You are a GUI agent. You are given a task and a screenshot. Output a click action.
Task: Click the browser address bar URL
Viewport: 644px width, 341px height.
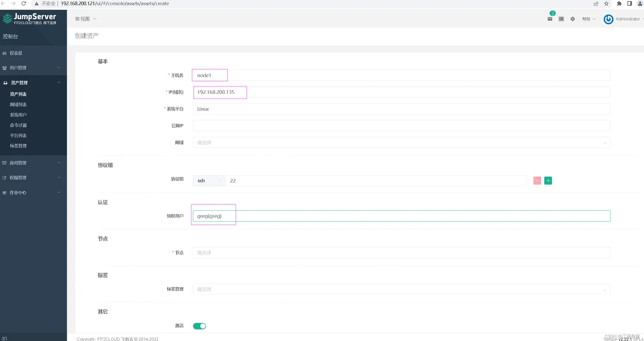[115, 3]
